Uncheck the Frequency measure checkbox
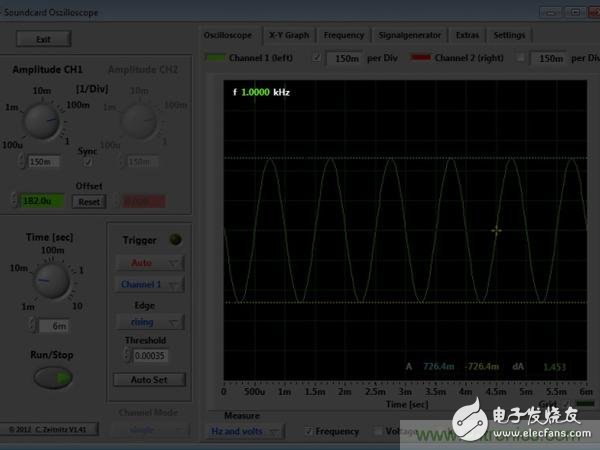The image size is (600, 450). (x=309, y=431)
